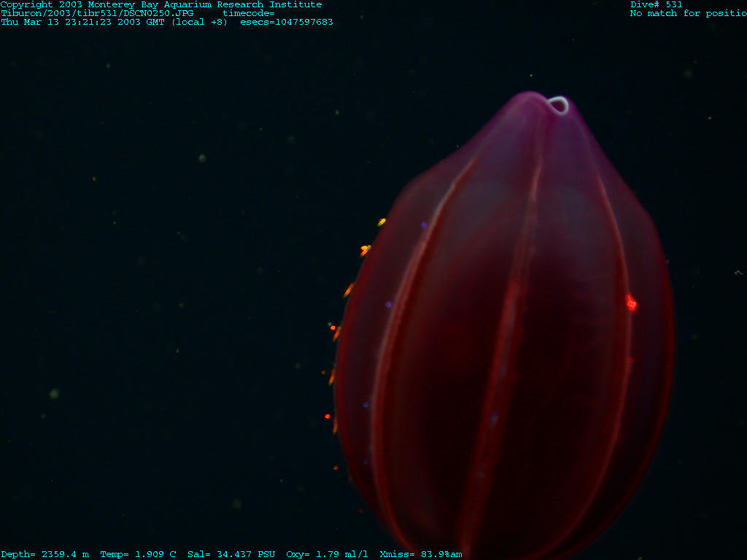Click the bright red glowing spot on jelly's right side
The height and width of the screenshot is (560, 747).
631,304
